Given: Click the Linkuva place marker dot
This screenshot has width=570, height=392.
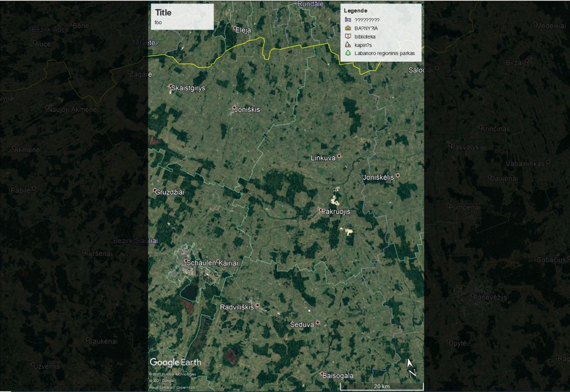Looking at the screenshot, I should pyautogui.click(x=339, y=156).
